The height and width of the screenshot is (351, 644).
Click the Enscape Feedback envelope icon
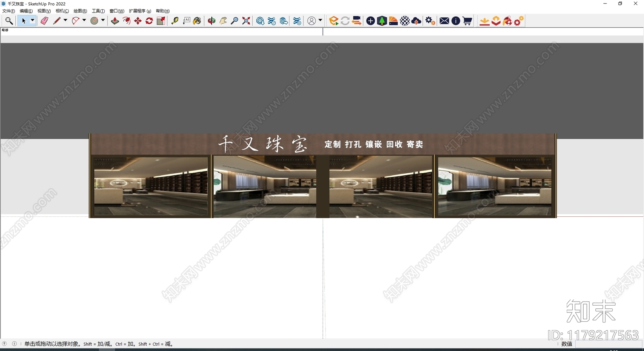[x=444, y=21]
